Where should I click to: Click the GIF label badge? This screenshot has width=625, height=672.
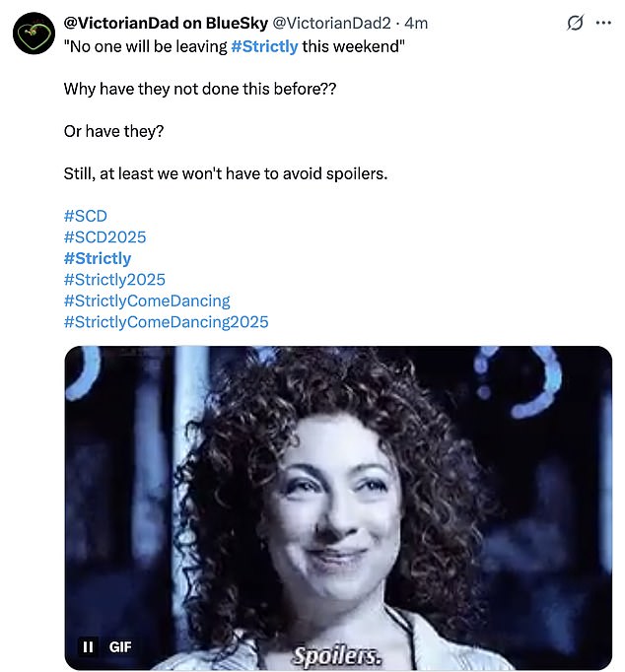120,646
